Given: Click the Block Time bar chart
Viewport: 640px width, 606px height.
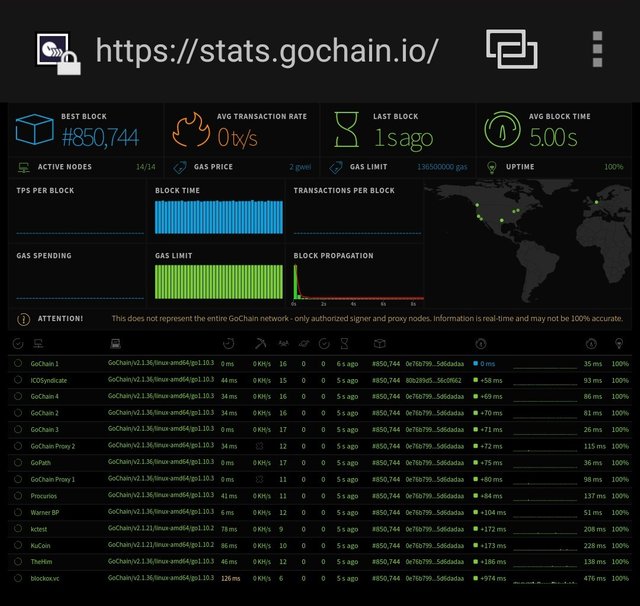Looking at the screenshot, I should click(219, 217).
